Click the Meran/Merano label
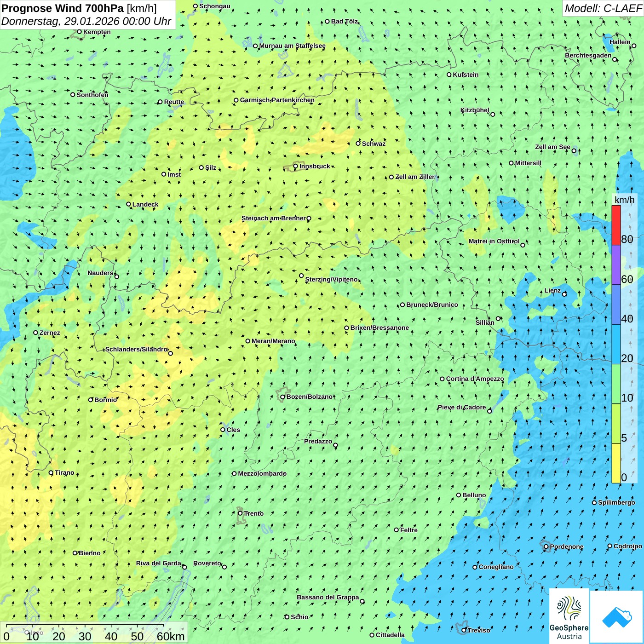Image resolution: width=644 pixels, height=644 pixels. [273, 341]
